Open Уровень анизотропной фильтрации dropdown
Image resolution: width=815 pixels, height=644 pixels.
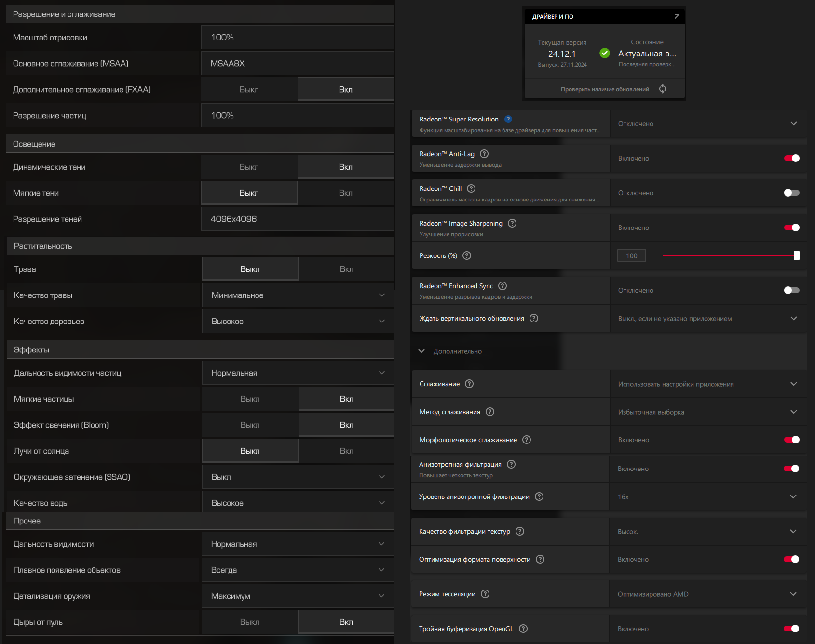click(x=708, y=496)
